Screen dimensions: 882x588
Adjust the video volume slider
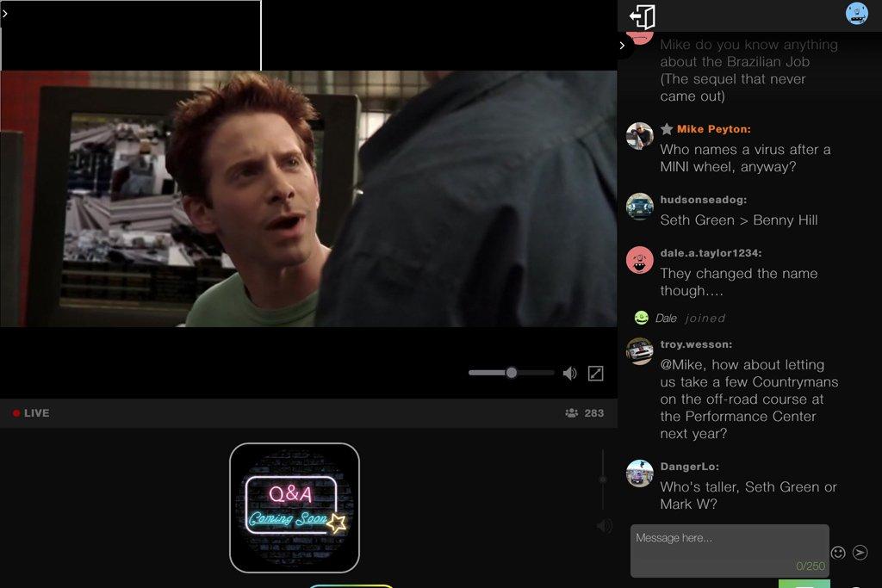pyautogui.click(x=512, y=373)
